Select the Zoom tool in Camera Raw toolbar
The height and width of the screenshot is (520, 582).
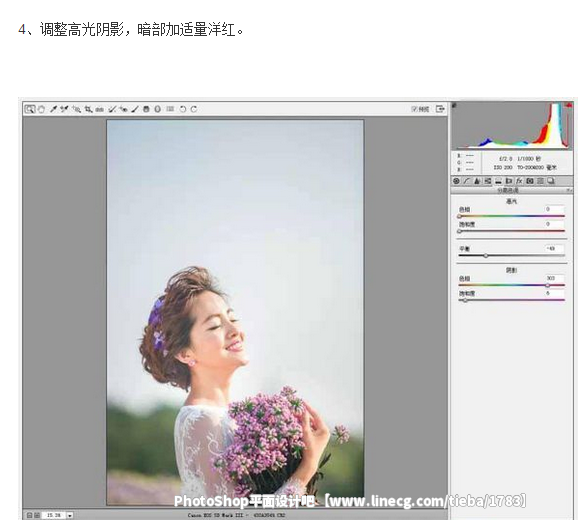click(x=30, y=109)
